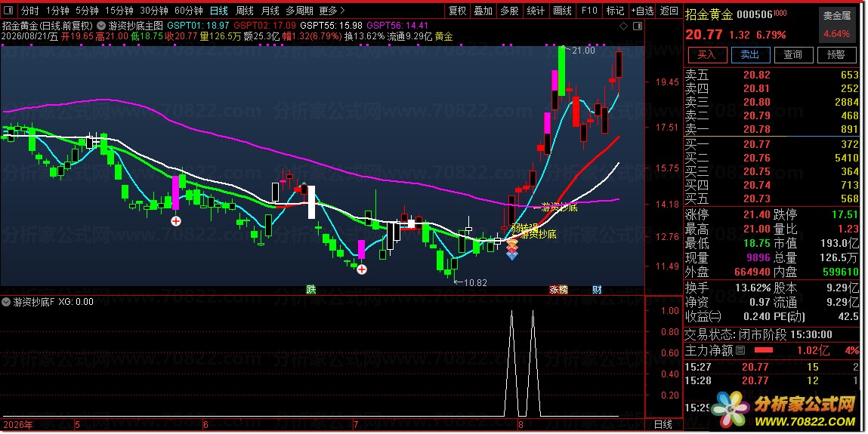This screenshot has width=868, height=434.
Task: Click the red 买入 buy button
Action: [706, 55]
